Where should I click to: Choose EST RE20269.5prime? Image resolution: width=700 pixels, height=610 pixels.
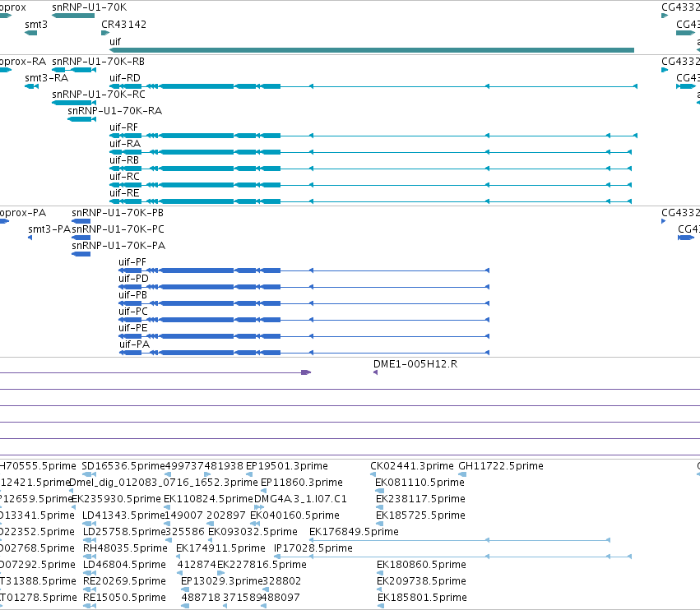click(124, 581)
